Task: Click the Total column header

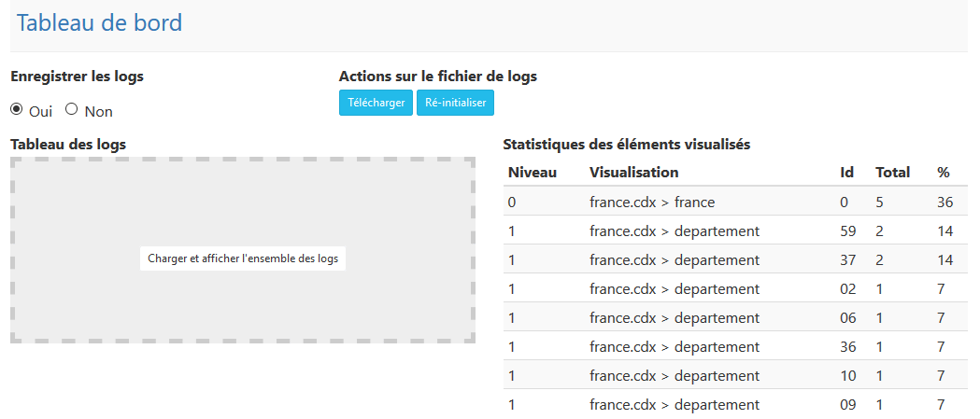Action: click(892, 173)
